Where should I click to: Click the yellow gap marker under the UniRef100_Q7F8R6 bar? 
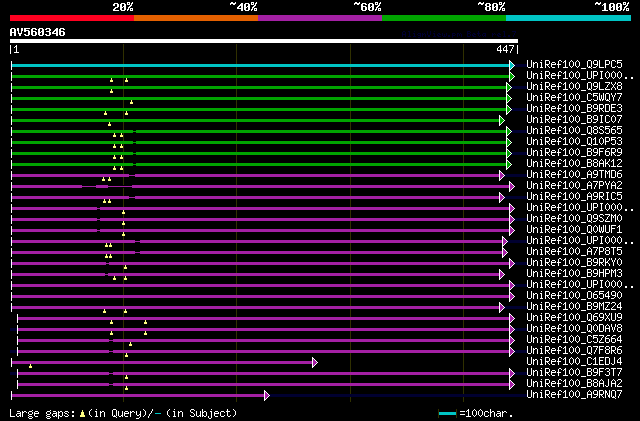click(x=127, y=355)
